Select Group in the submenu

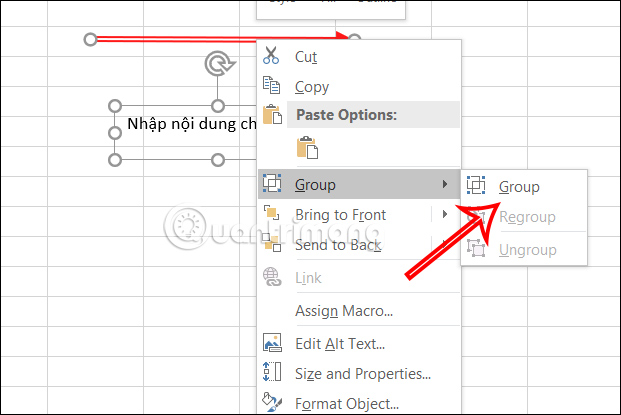tap(524, 187)
